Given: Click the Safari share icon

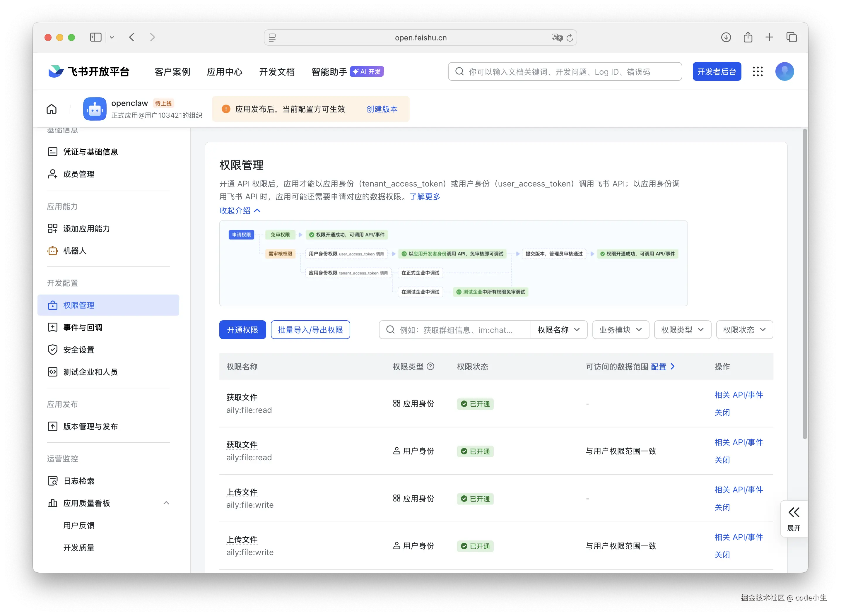Looking at the screenshot, I should 748,37.
